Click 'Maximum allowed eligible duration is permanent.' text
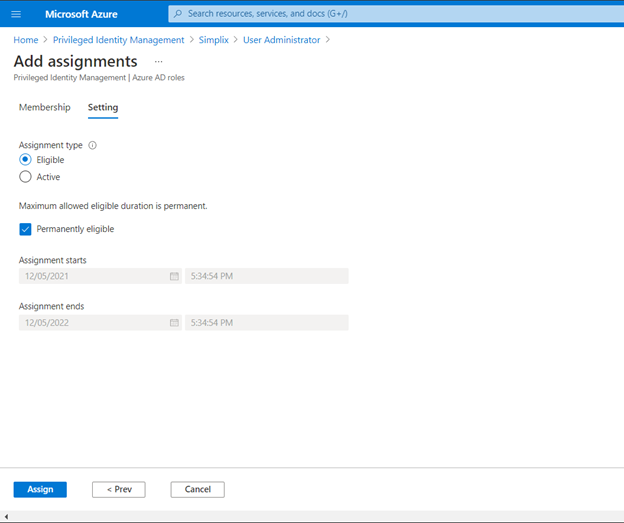The height and width of the screenshot is (523, 624). (113, 206)
